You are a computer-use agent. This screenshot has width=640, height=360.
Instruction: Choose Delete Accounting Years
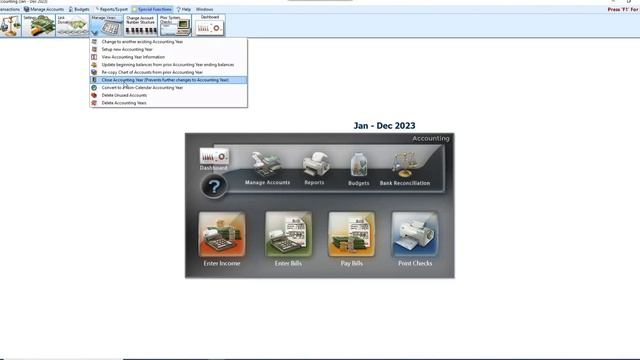click(168, 103)
